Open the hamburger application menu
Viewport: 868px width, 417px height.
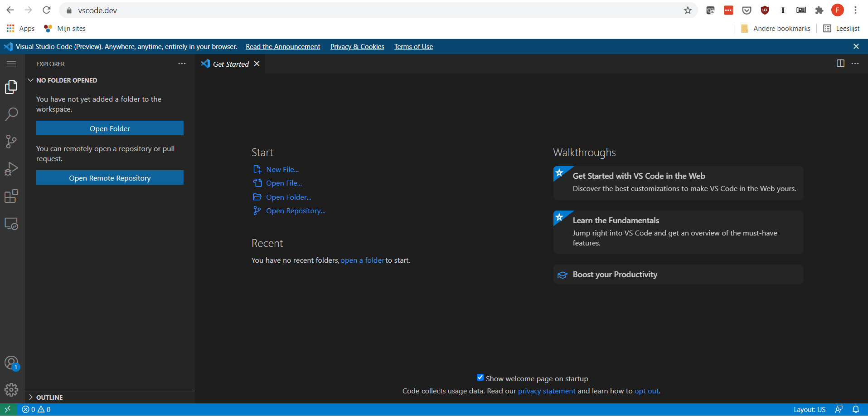(x=11, y=64)
